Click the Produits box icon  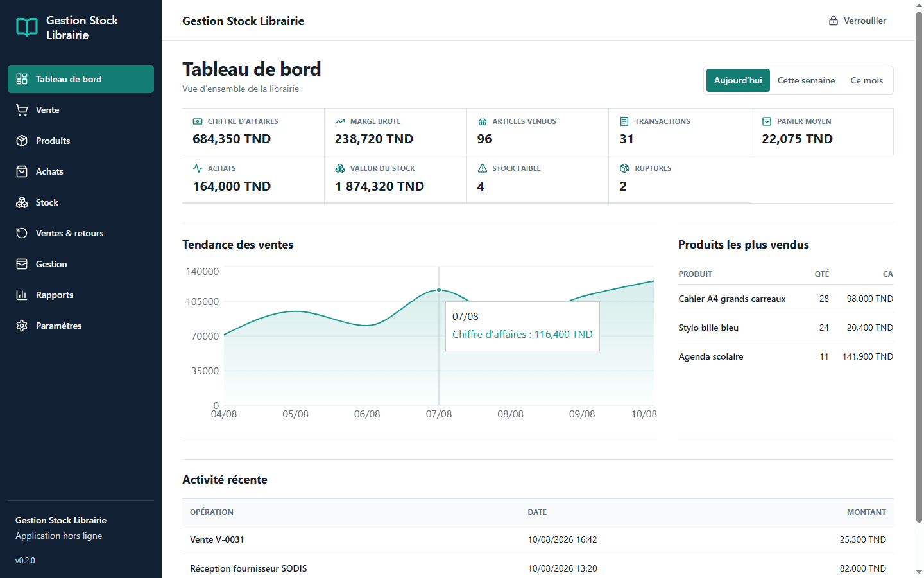tap(22, 141)
